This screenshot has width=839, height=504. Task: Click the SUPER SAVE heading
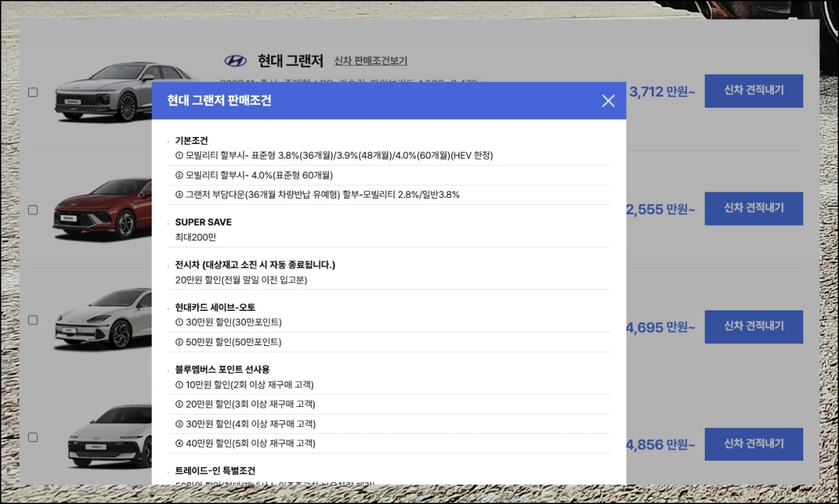(x=203, y=222)
